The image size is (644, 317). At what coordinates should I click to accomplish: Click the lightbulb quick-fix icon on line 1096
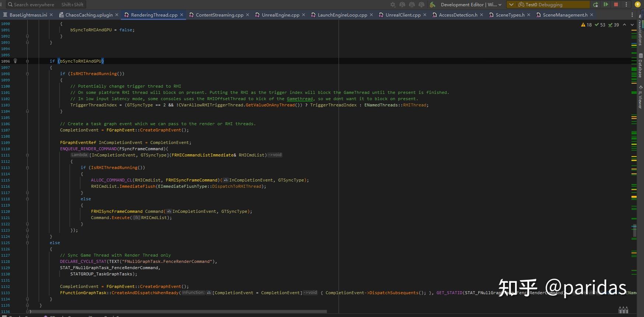point(15,61)
